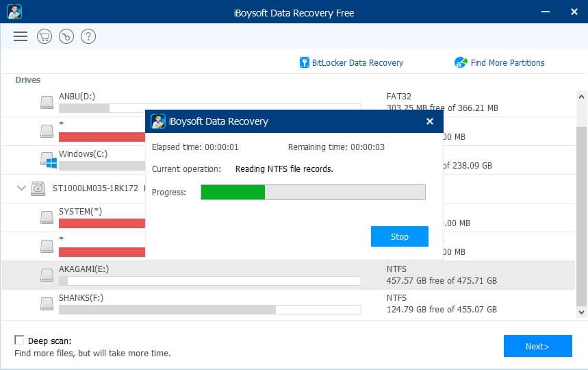Click the Windows(C:) drive icon
Viewport: 588px width, 370px height.
point(49,160)
